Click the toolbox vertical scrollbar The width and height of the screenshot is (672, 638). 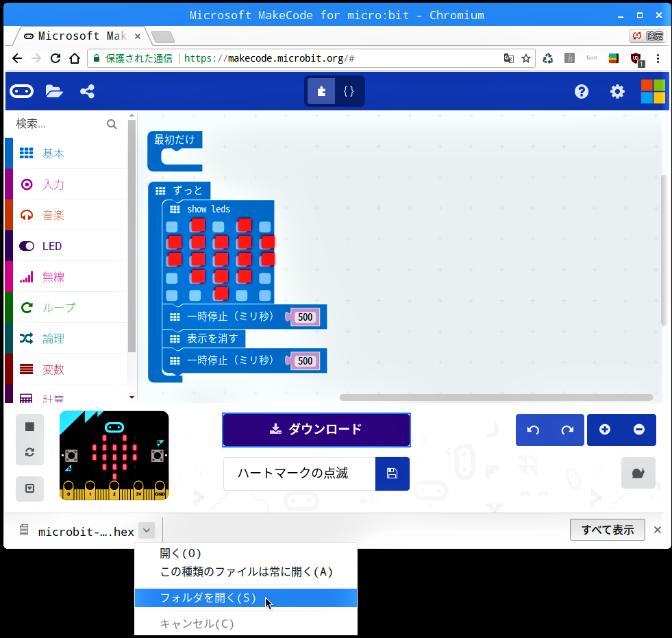pyautogui.click(x=132, y=236)
